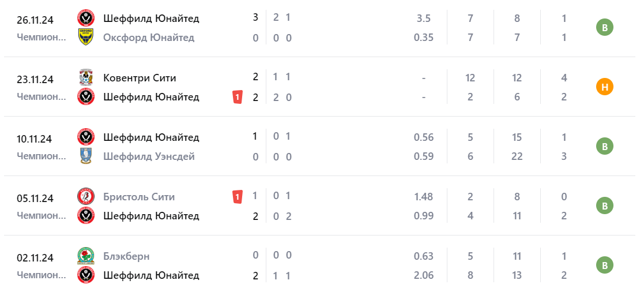Click Sheffield United crest in 26.11.24 match

(x=85, y=18)
